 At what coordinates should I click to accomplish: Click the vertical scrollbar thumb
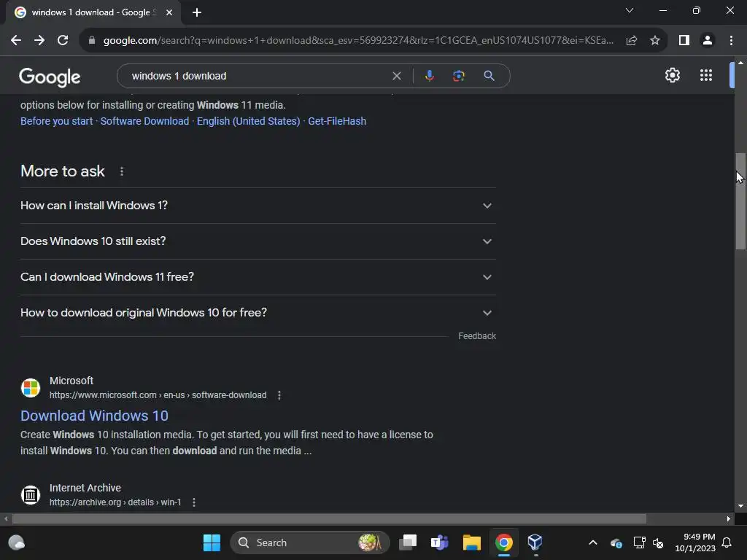coord(740,201)
